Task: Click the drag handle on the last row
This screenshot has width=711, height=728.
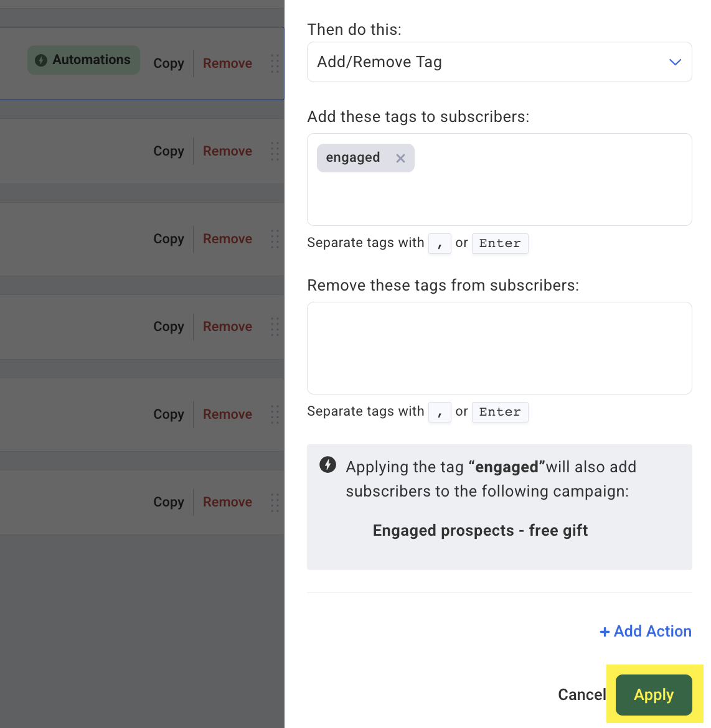Action: point(275,502)
